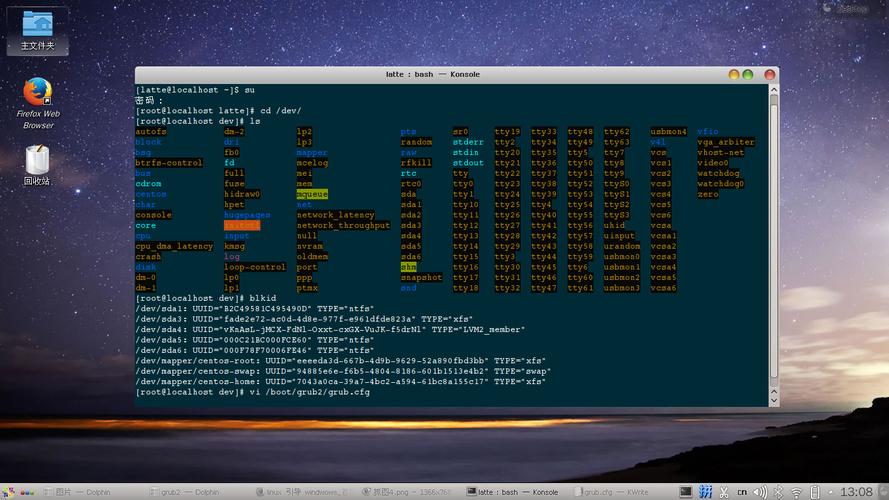This screenshot has width=889, height=500.
Task: Click 'zero' in the ls output
Action: click(708, 194)
